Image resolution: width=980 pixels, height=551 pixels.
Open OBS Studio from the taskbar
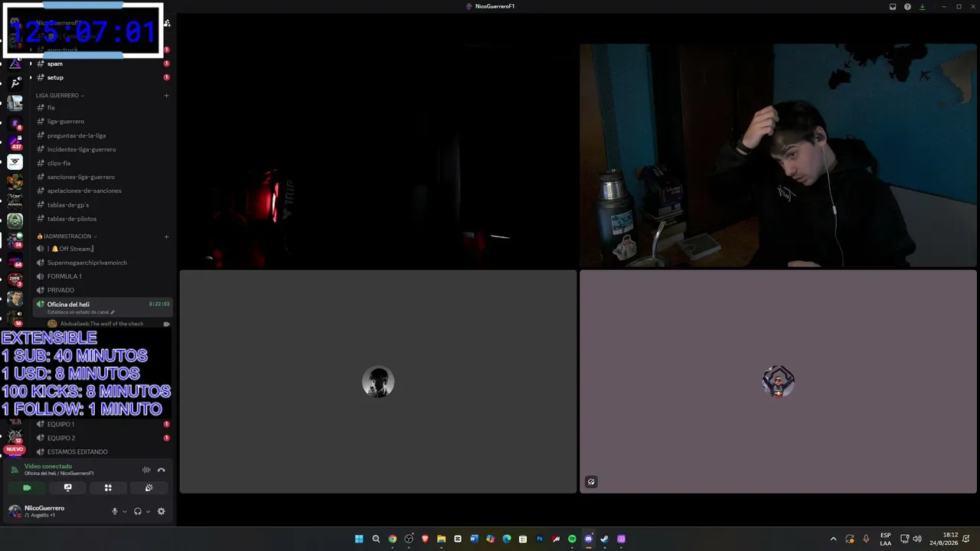[x=409, y=539]
